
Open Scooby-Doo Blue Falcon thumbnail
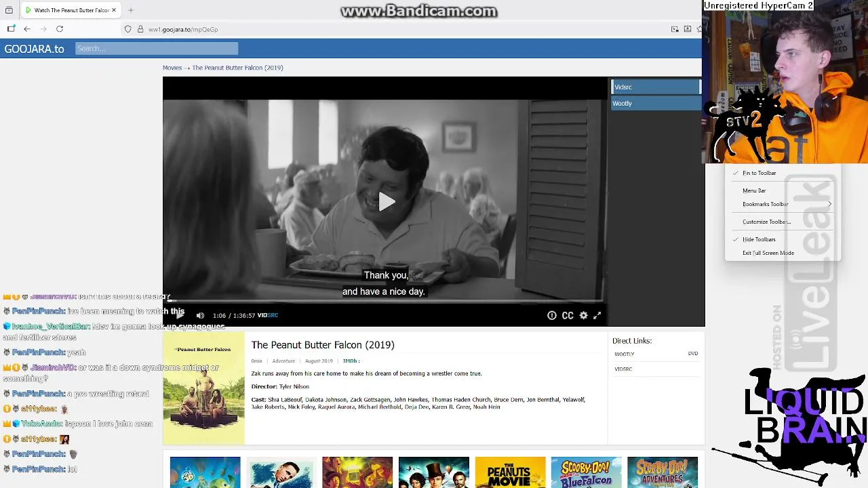point(586,472)
